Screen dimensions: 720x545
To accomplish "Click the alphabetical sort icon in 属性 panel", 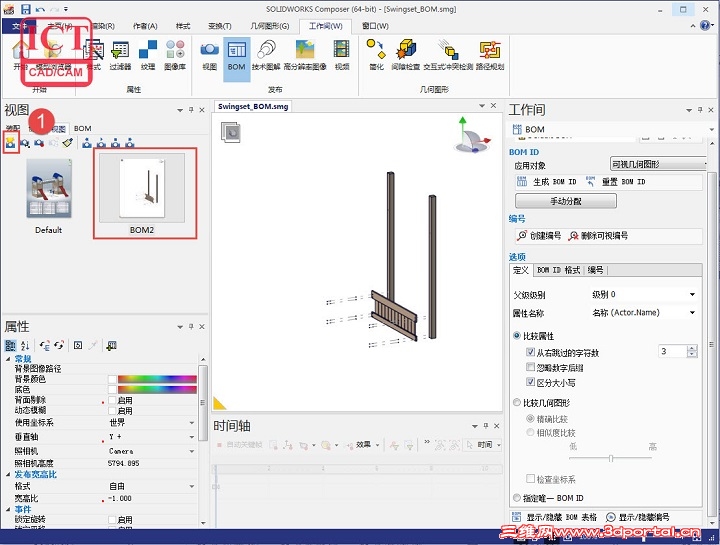I will click(25, 345).
